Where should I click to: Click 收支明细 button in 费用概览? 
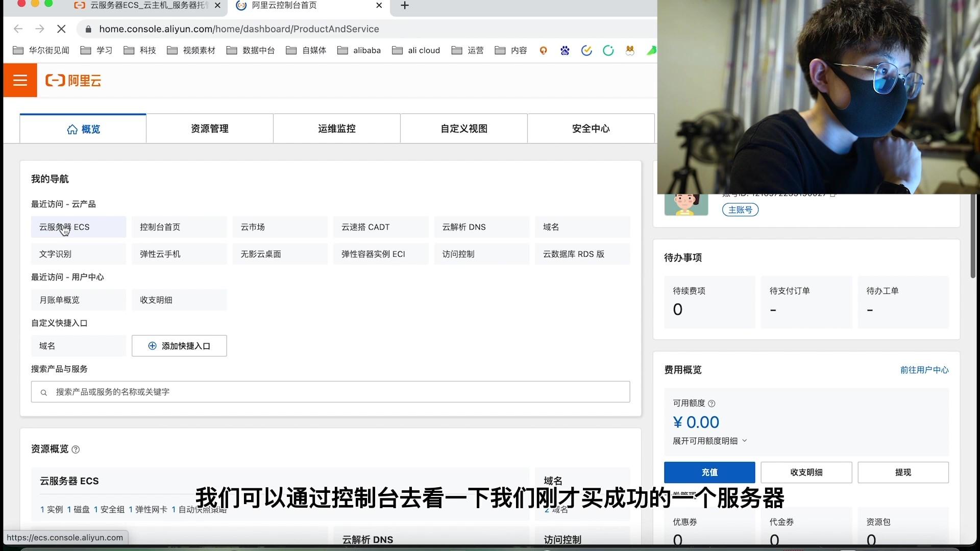806,472
